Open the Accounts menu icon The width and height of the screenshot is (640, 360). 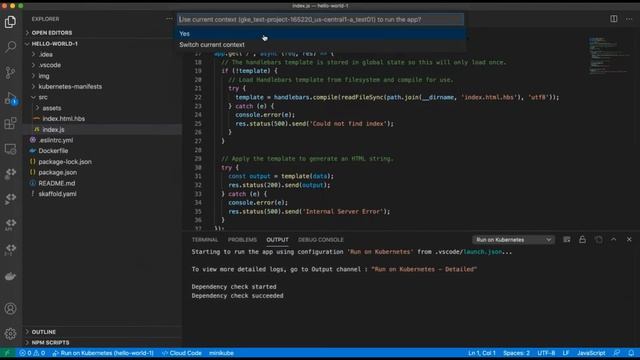11,309
